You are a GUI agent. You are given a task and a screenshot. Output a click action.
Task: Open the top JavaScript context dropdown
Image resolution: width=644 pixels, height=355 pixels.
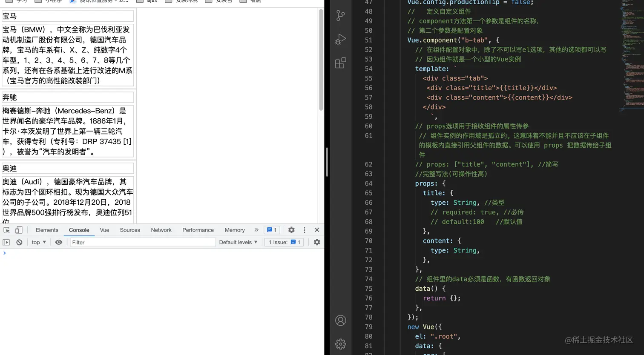pyautogui.click(x=39, y=242)
